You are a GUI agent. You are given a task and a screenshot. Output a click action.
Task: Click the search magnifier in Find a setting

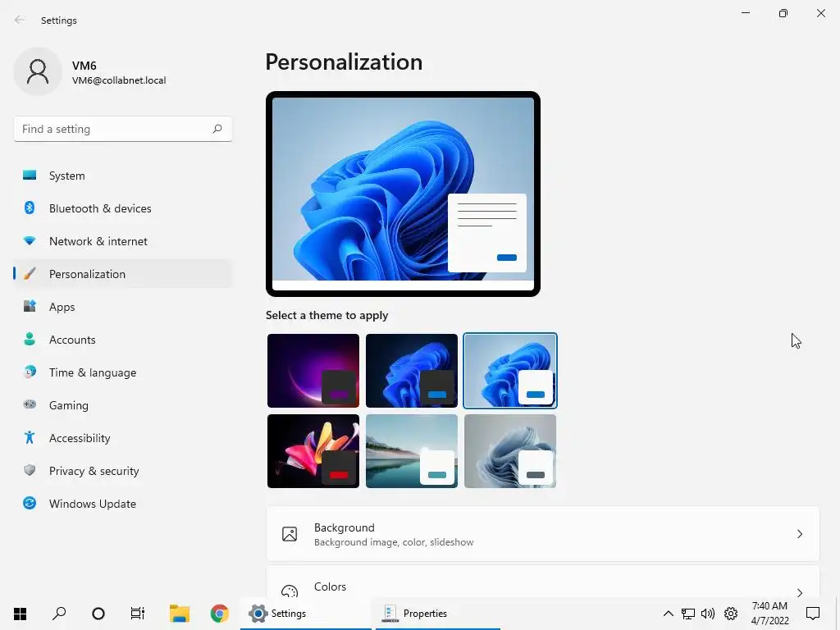(x=217, y=129)
